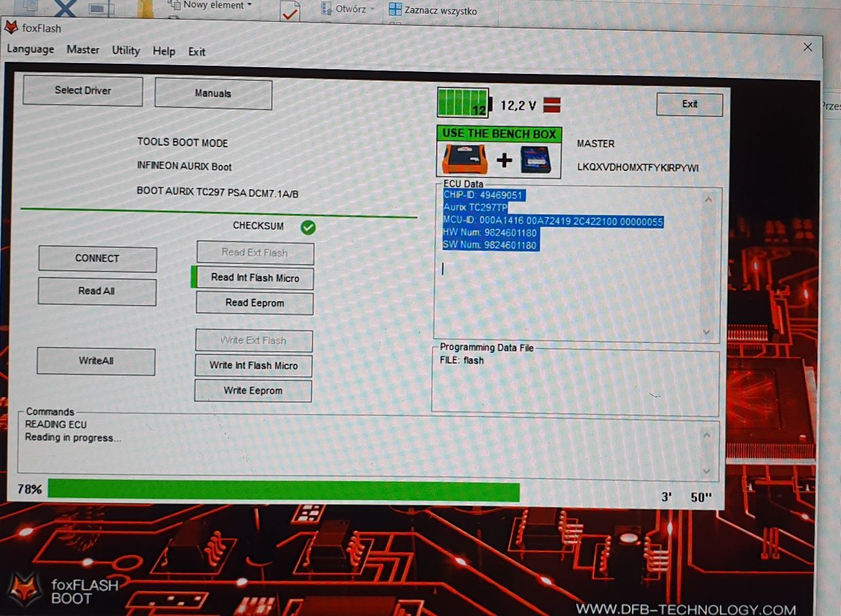
Task: Click Write Int Flash Micro button
Action: click(x=253, y=366)
